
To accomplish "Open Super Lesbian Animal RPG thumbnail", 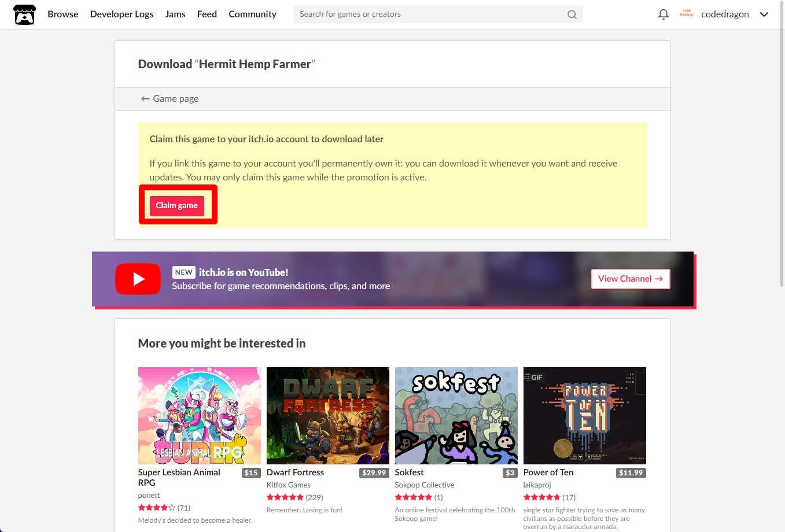I will tap(200, 416).
